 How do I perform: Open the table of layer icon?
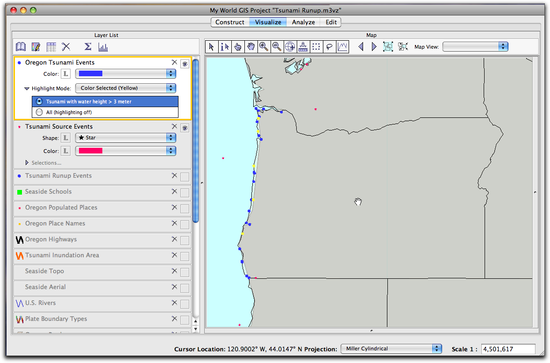51,47
